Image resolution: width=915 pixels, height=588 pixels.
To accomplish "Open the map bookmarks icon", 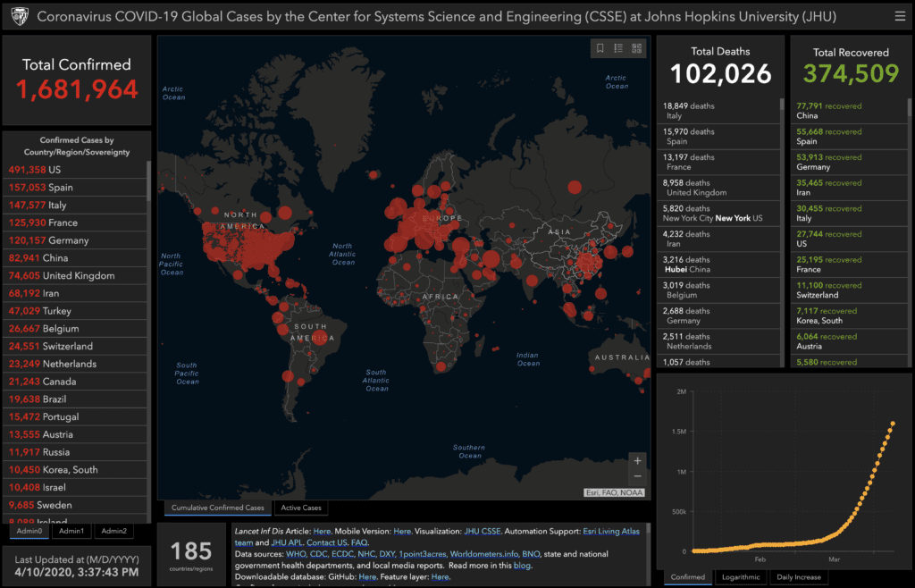I will [x=600, y=48].
